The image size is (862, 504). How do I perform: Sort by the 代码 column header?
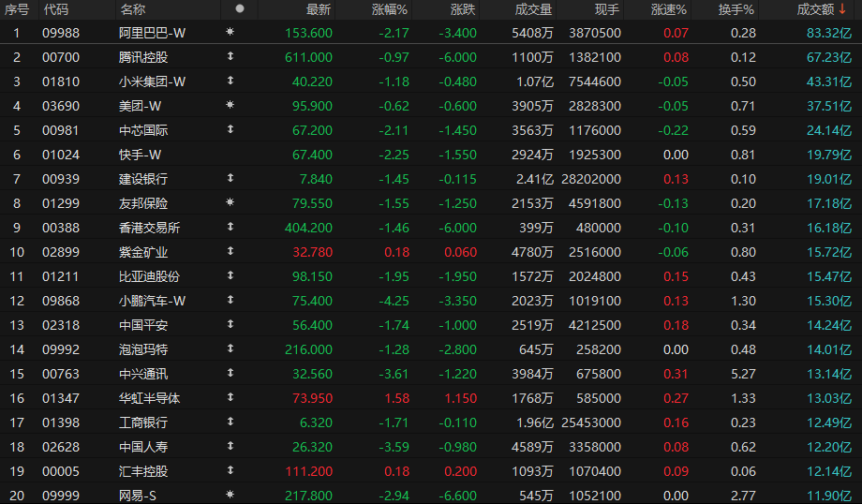tap(55, 9)
